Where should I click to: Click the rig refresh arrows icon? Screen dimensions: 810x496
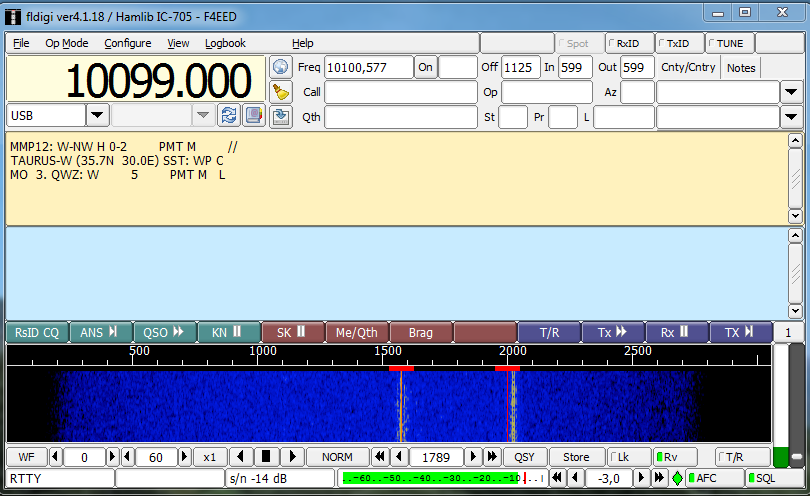229,115
